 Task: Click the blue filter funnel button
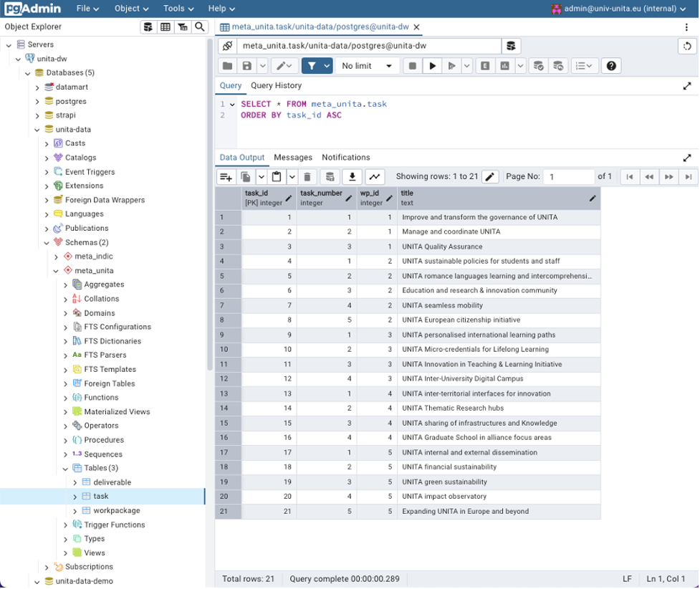click(x=312, y=66)
